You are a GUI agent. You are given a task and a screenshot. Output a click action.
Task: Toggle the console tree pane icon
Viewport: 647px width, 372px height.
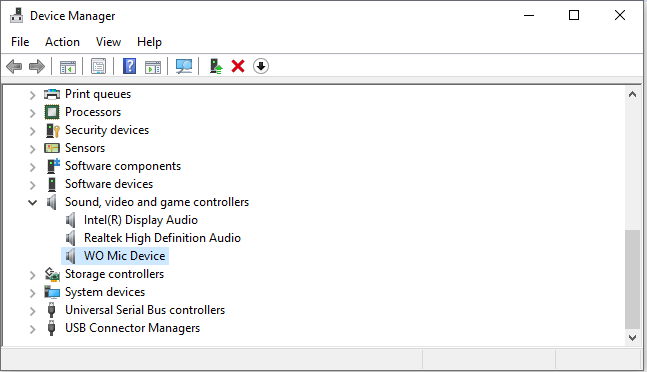(68, 66)
